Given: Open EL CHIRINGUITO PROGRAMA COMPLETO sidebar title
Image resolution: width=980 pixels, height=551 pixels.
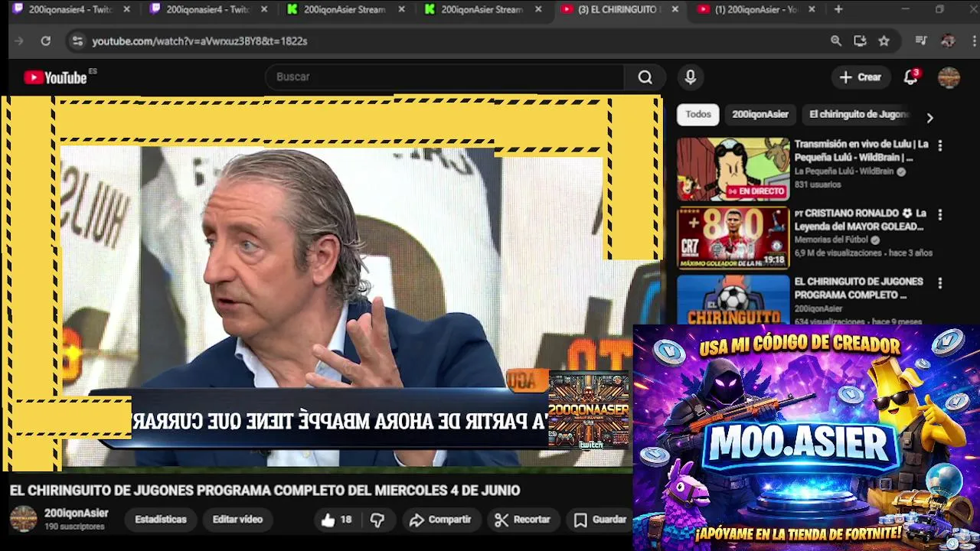Looking at the screenshot, I should point(859,289).
